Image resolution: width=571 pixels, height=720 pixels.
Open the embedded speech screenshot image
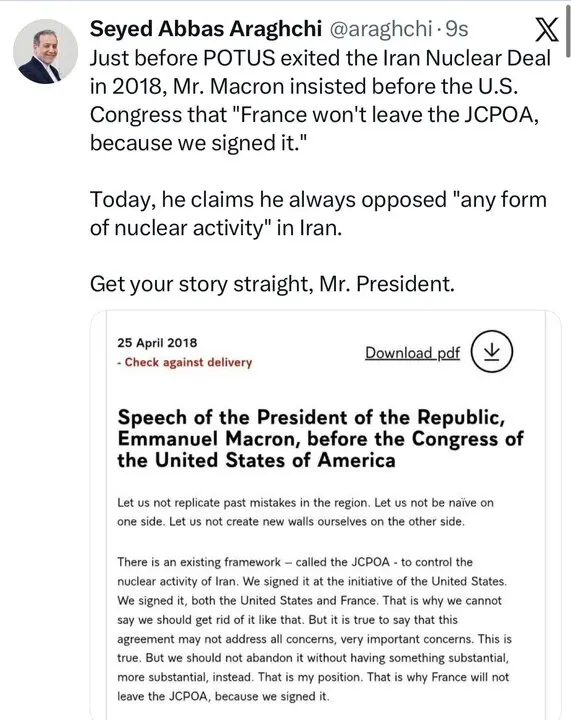click(325, 515)
